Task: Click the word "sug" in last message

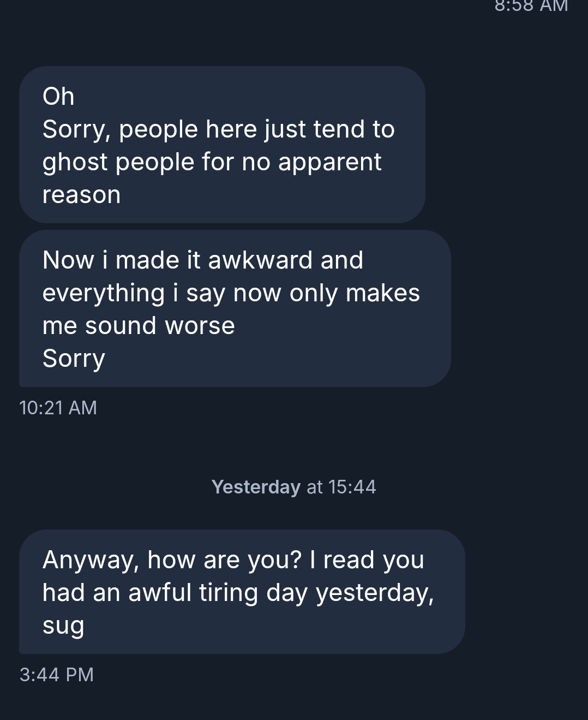Action: [63, 626]
